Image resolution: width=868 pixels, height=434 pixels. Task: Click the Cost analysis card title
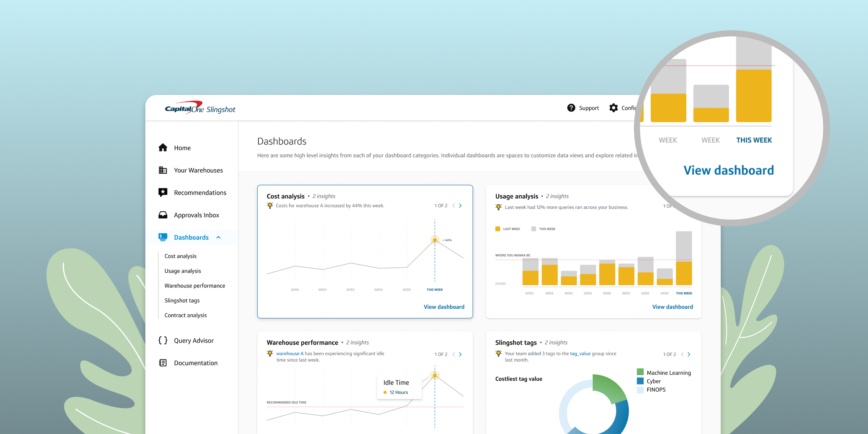[x=285, y=196]
